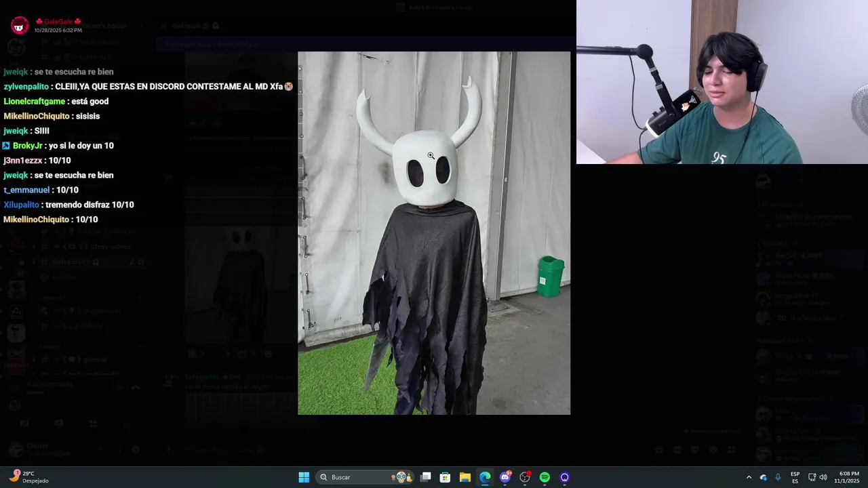The width and height of the screenshot is (868, 488).
Task: Expand the hidden system tray icons chevron
Action: [749, 477]
